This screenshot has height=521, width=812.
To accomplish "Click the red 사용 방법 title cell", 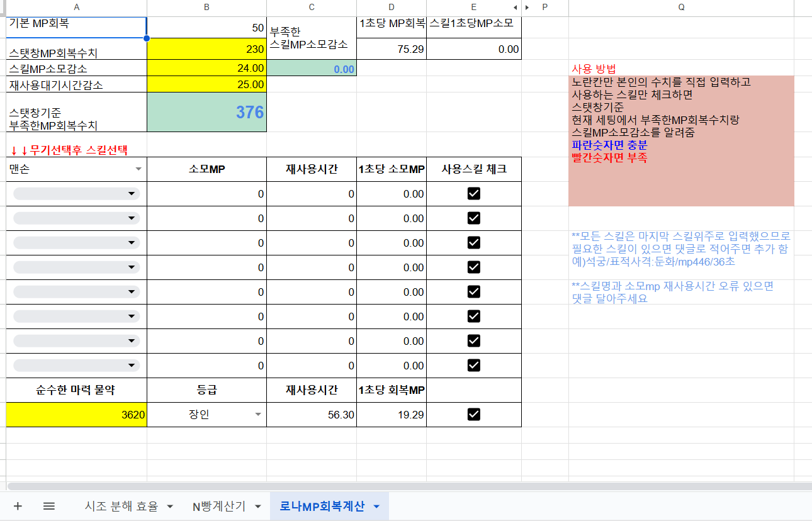I will click(682, 68).
